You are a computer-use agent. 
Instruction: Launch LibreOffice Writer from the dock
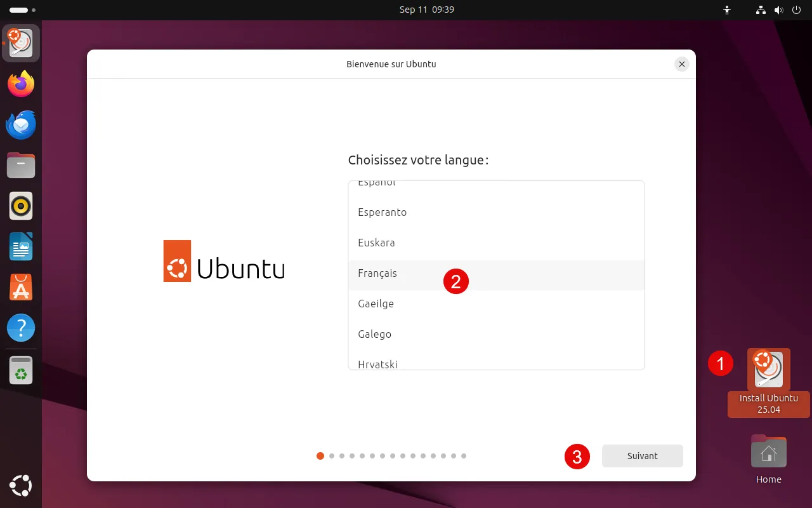(x=21, y=247)
